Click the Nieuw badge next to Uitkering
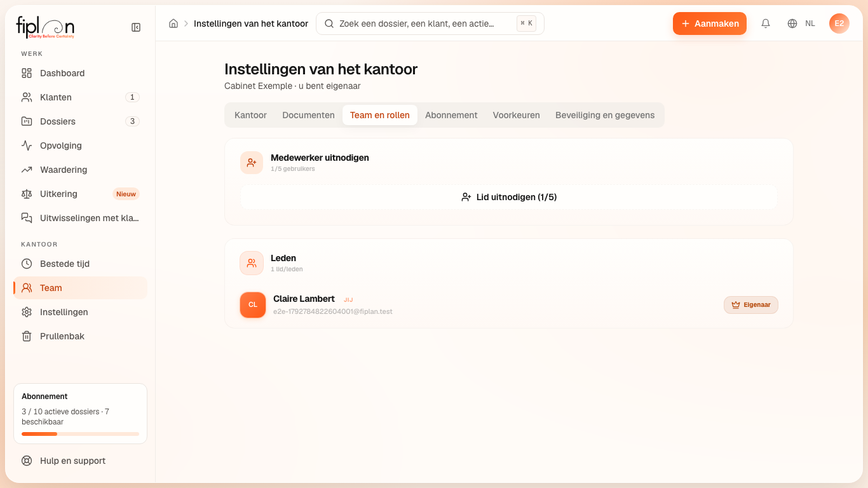Viewport: 868px width, 488px height. tap(126, 194)
